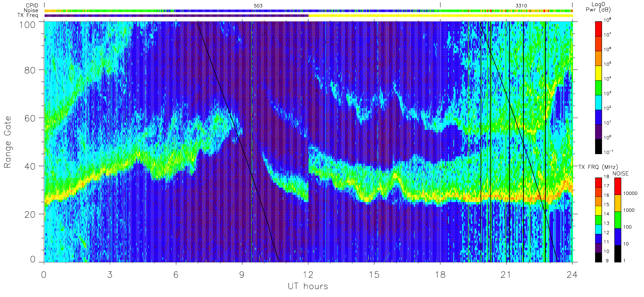Select the 'TX Freq' row label at top left
The image size is (644, 297).
point(28,15)
